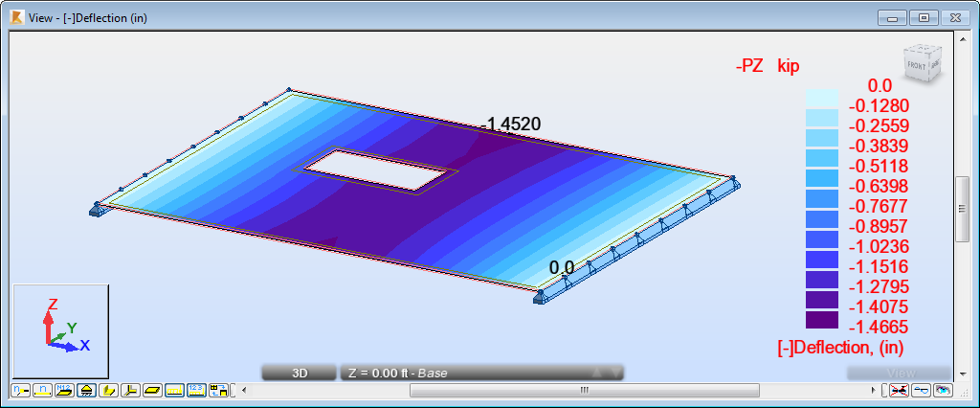
Task: Click the 0.0 legend color swatch
Action: pyautogui.click(x=821, y=99)
